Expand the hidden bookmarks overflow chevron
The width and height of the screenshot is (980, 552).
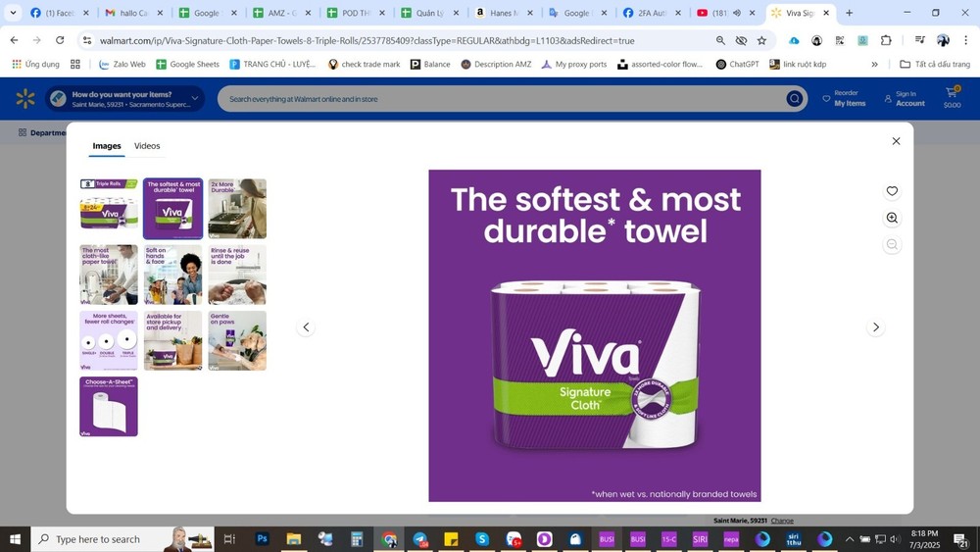875,64
